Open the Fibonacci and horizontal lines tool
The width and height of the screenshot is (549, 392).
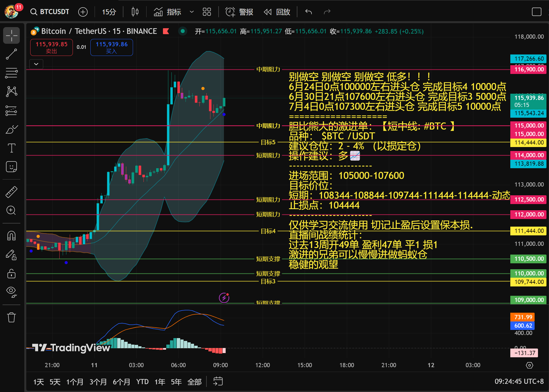point(12,73)
